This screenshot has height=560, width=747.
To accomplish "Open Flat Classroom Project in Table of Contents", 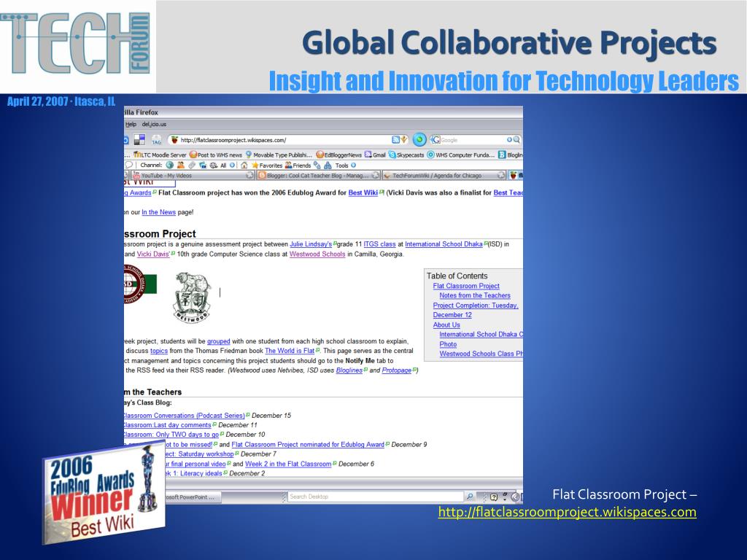I will (466, 286).
